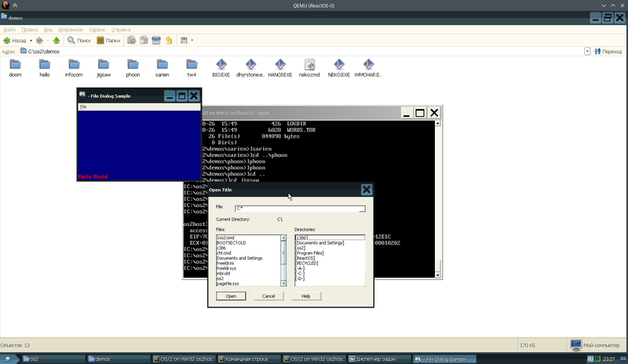Open the forward history dropdown arrow

click(x=48, y=41)
